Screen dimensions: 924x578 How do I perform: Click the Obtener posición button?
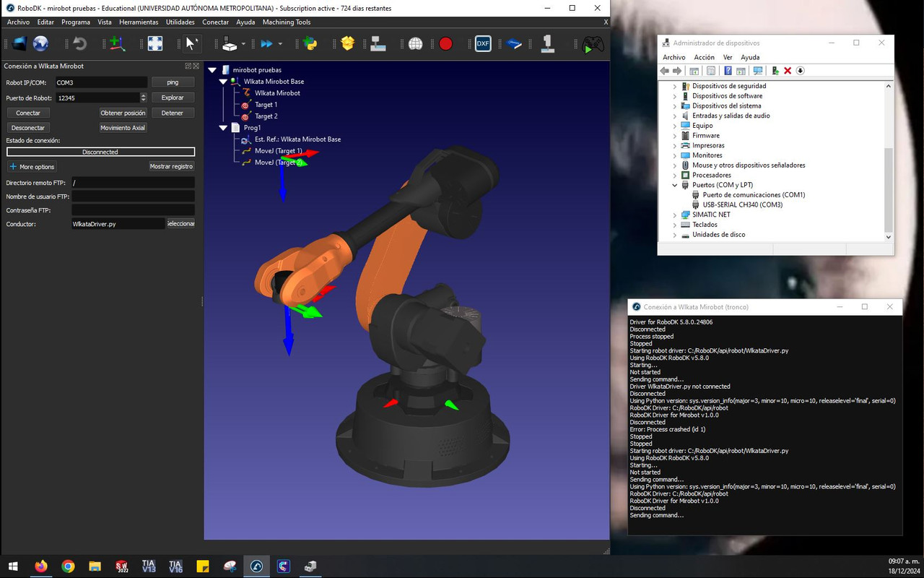pyautogui.click(x=123, y=113)
